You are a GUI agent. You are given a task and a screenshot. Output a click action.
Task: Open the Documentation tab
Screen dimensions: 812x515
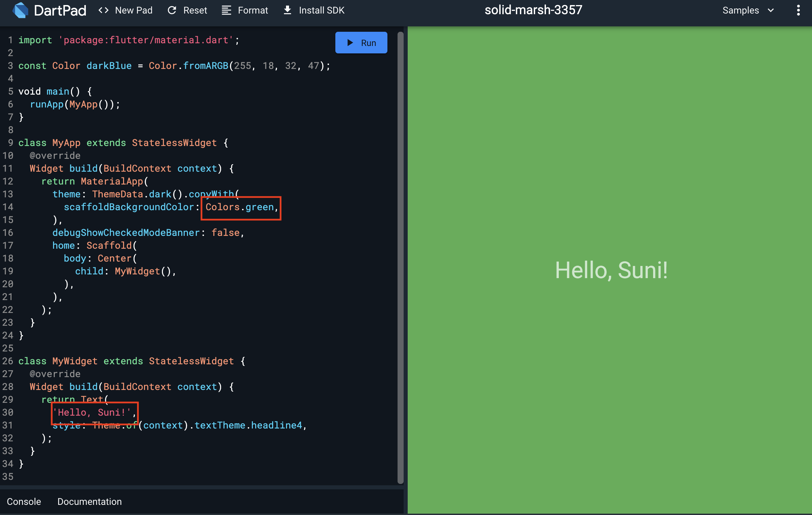pos(89,501)
